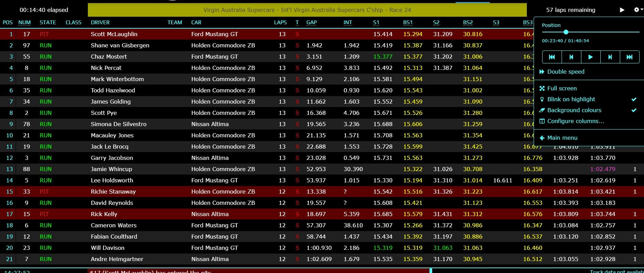
Task: Skip to the start of the replay
Action: coord(552,57)
